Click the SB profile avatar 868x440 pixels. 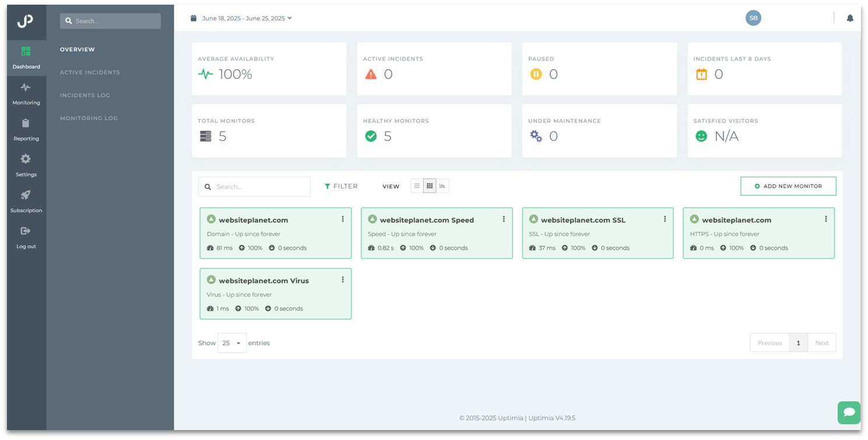coord(753,18)
